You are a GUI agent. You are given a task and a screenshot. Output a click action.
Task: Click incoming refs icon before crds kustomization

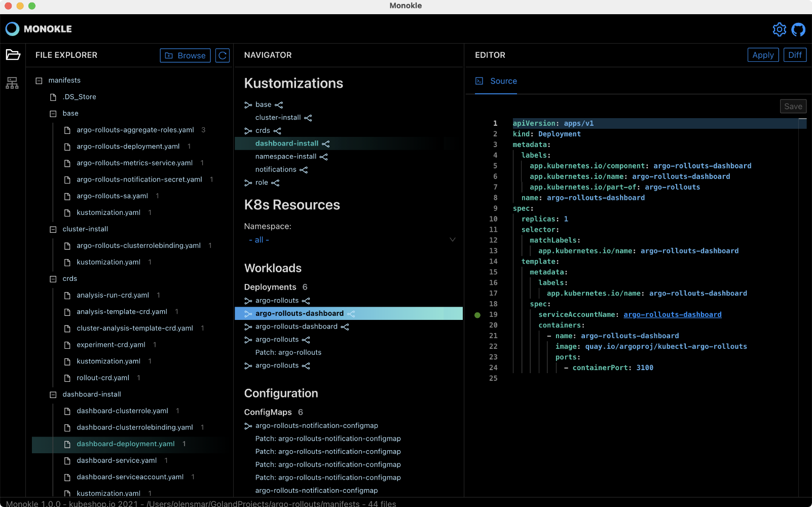[248, 131]
